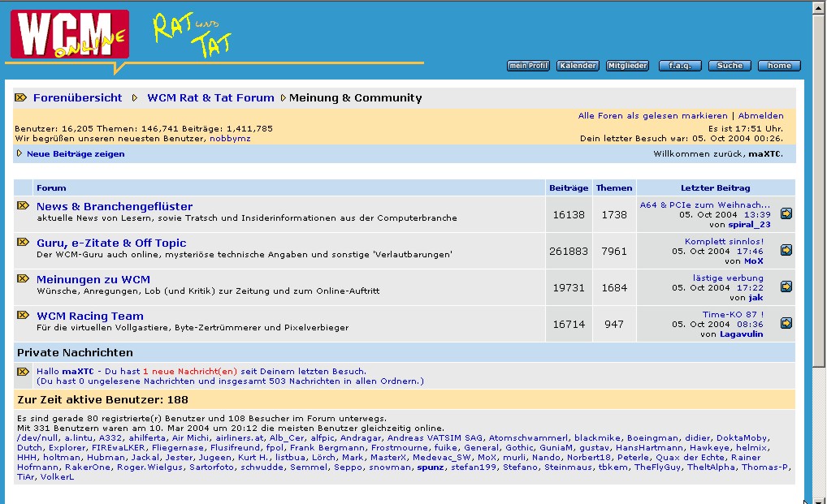Screen dimensions: 827x504
Task: Open online user Quax der Echte profile
Action: coord(690,458)
